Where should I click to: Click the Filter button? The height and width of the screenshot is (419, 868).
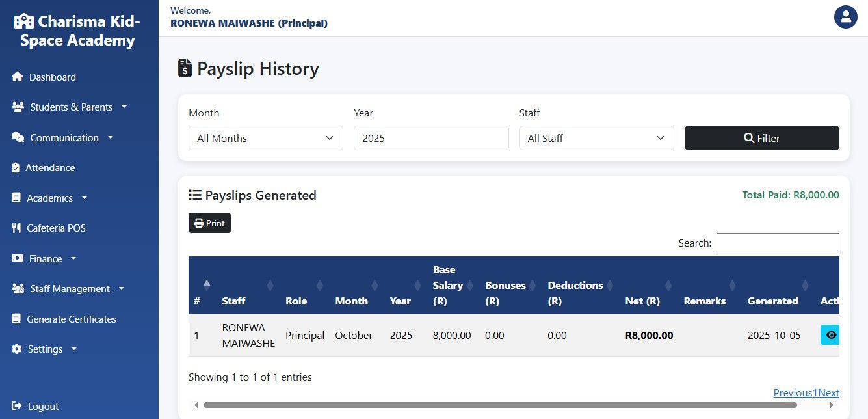[761, 138]
